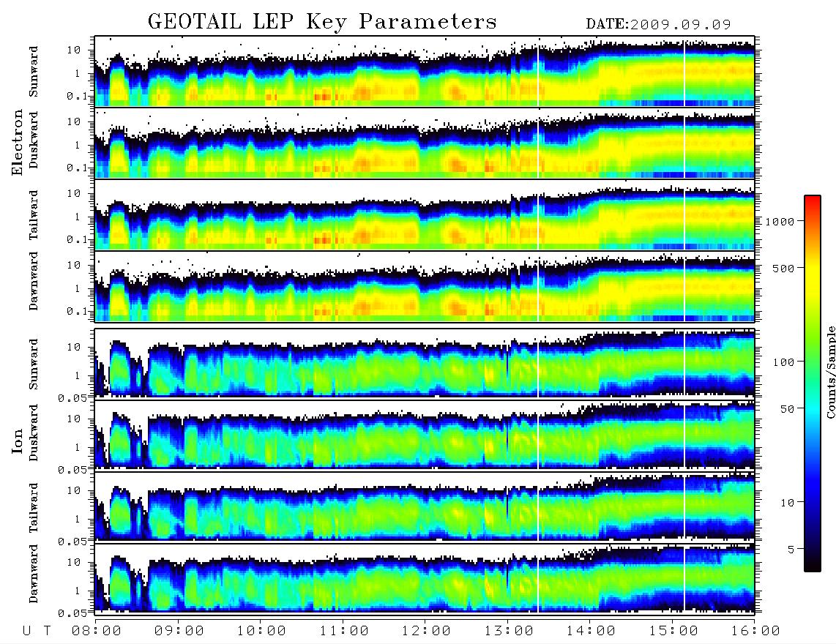Click the 1000 colorbar tick value
Screen dimensions: 836x644
click(x=780, y=221)
